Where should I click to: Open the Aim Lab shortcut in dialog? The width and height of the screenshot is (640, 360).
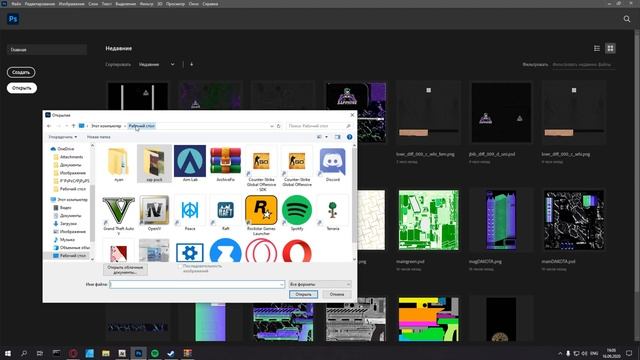(190, 163)
